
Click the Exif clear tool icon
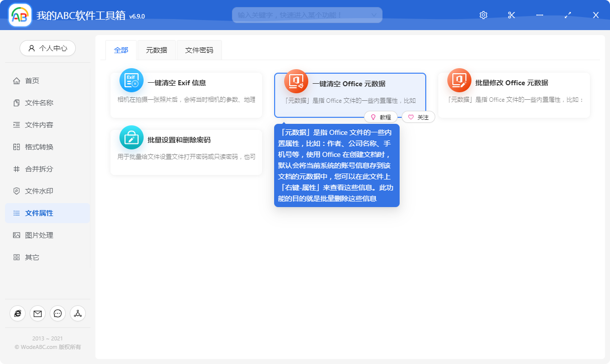point(131,80)
